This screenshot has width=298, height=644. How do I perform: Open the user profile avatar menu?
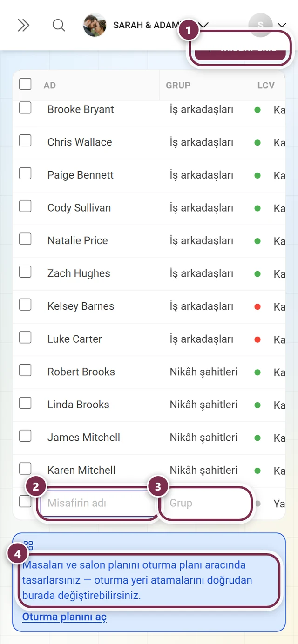[x=260, y=25]
